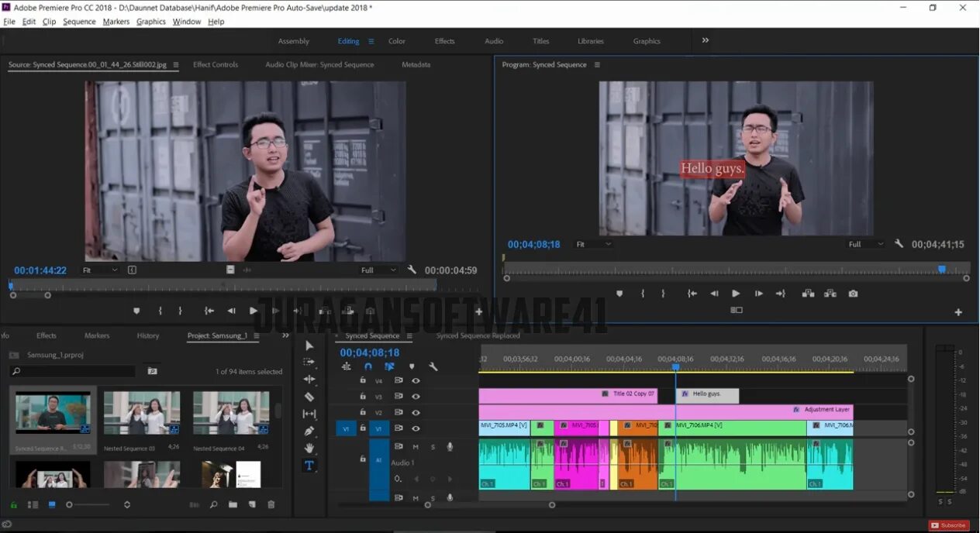Play the Source monitor
980x533 pixels.
pyautogui.click(x=254, y=311)
